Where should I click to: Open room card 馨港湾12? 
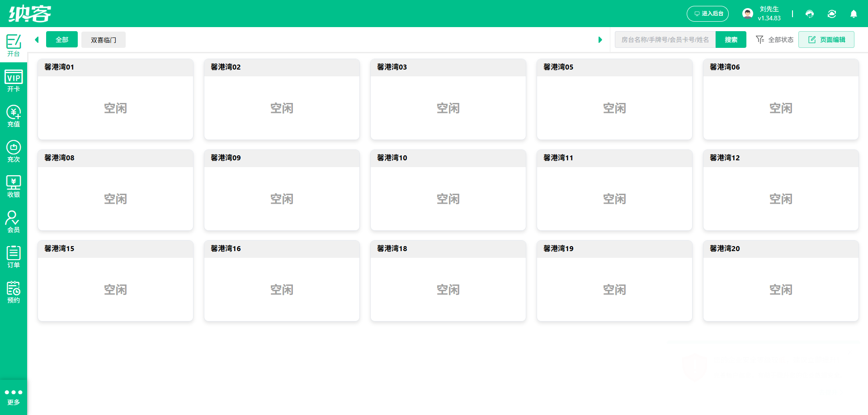coord(781,190)
